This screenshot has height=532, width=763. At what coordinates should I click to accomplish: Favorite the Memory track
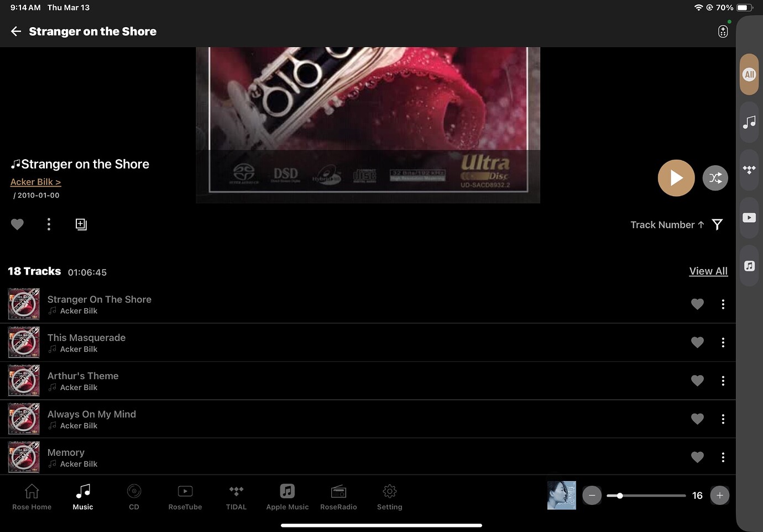pyautogui.click(x=697, y=457)
